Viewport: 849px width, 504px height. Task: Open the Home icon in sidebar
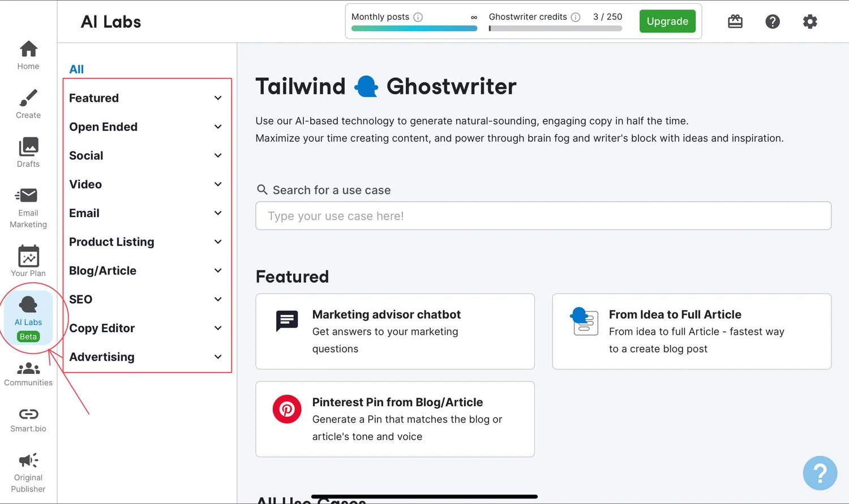pyautogui.click(x=28, y=51)
